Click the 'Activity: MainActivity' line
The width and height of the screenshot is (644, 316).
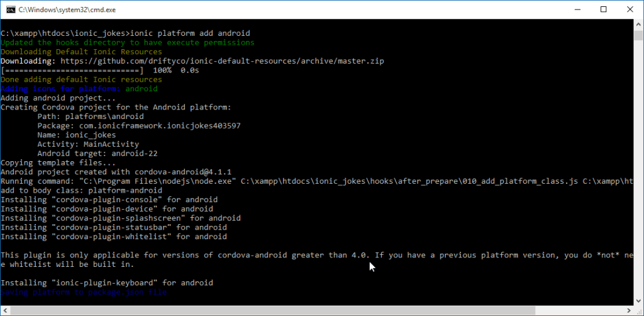88,144
